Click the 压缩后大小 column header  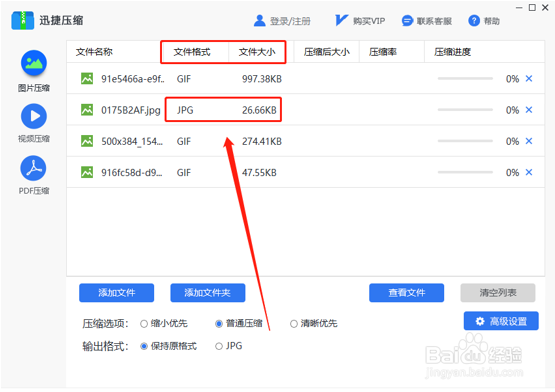326,52
